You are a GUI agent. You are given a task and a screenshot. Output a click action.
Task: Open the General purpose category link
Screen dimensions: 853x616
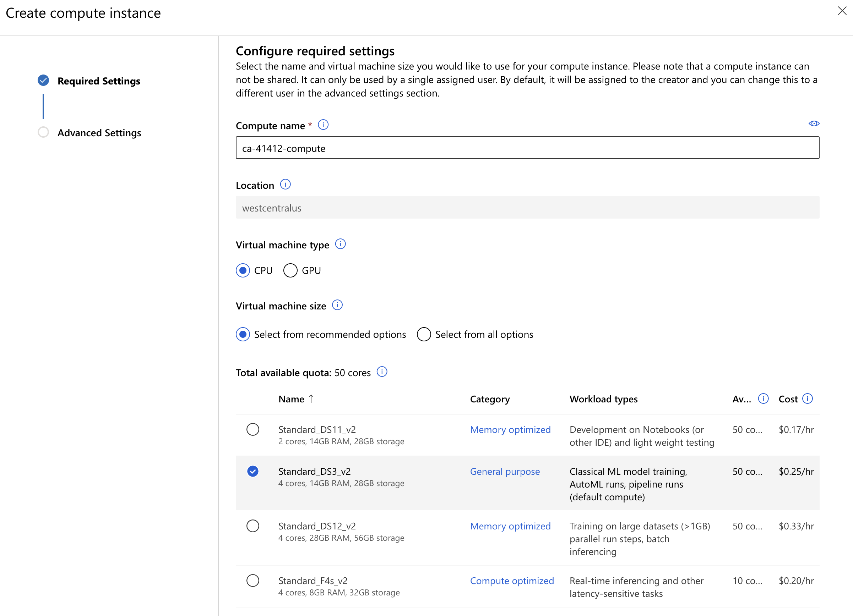pyautogui.click(x=505, y=471)
